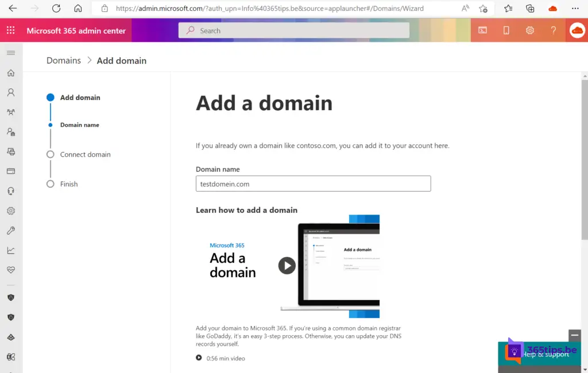
Task: Open Support headset icon in sidebar
Action: click(x=11, y=191)
